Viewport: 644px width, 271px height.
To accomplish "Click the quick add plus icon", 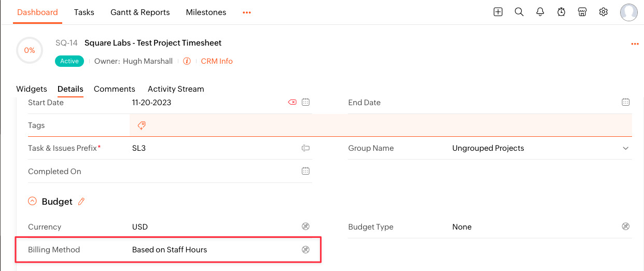I will (498, 12).
